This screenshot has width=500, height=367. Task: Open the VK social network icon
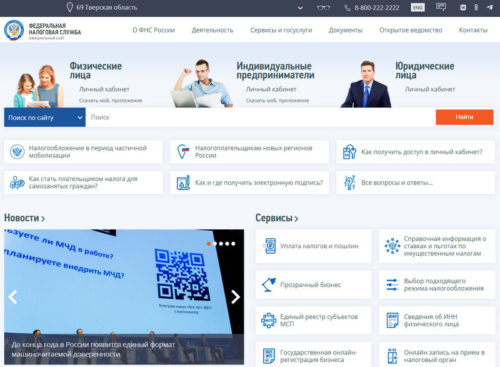coord(463,7)
